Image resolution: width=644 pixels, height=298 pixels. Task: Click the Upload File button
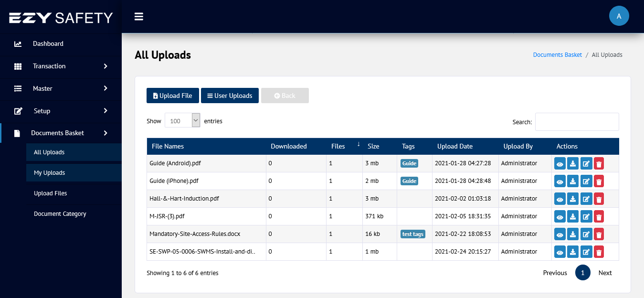pos(172,96)
